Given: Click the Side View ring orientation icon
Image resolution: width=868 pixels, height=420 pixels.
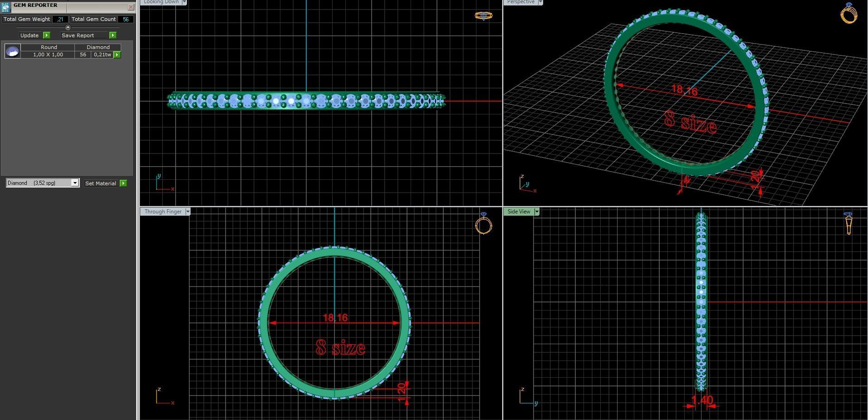Looking at the screenshot, I should pyautogui.click(x=848, y=223).
